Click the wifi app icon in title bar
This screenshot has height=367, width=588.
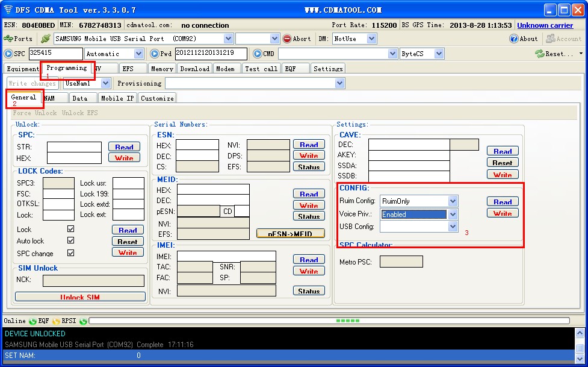coord(8,10)
